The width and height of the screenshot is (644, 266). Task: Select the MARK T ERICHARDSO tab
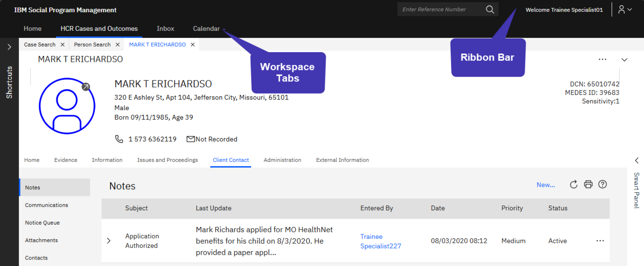tap(157, 44)
